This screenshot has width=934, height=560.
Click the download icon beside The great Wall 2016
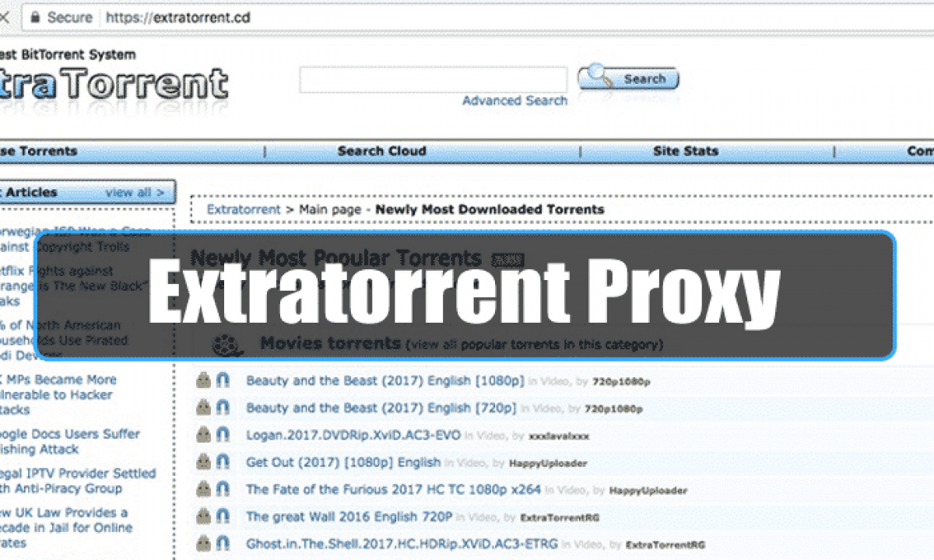click(x=204, y=516)
